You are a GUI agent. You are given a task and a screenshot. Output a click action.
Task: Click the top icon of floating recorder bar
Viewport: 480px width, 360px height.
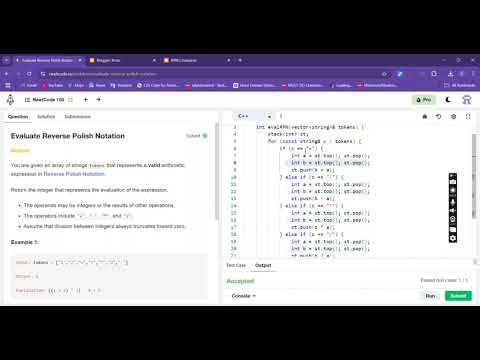[453, 176]
